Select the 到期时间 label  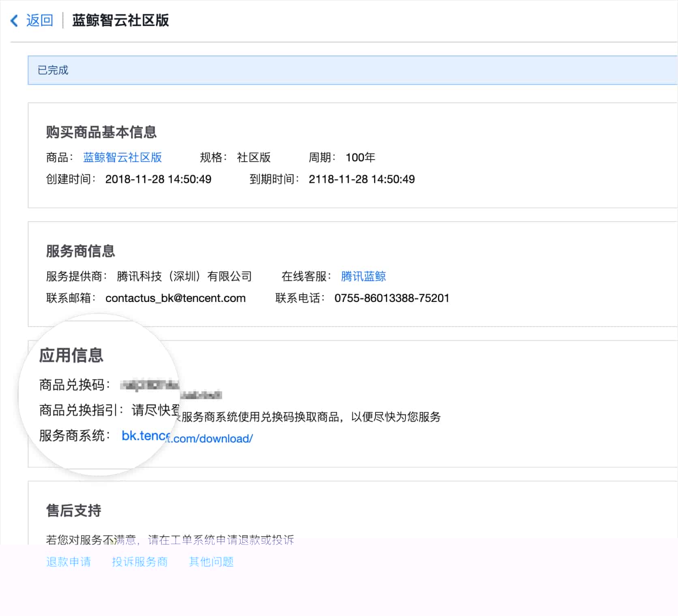click(x=275, y=179)
